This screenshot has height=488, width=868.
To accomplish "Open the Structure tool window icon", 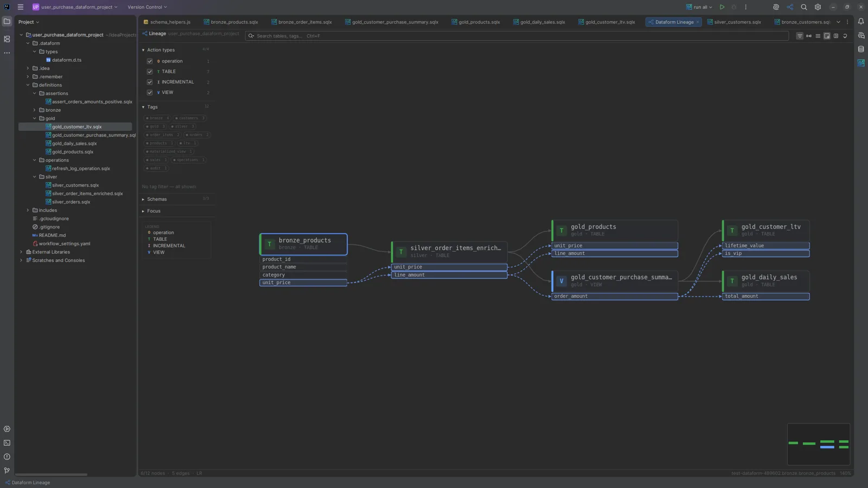I will tap(7, 39).
